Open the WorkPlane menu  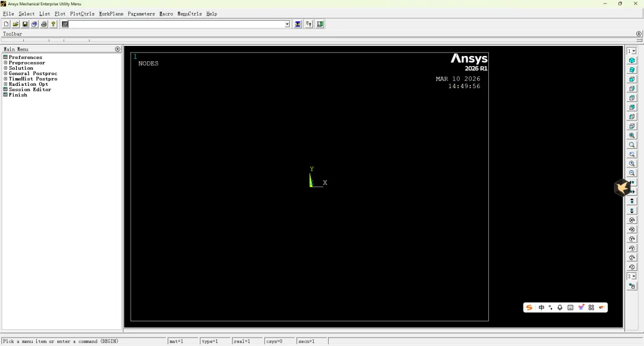coord(112,14)
